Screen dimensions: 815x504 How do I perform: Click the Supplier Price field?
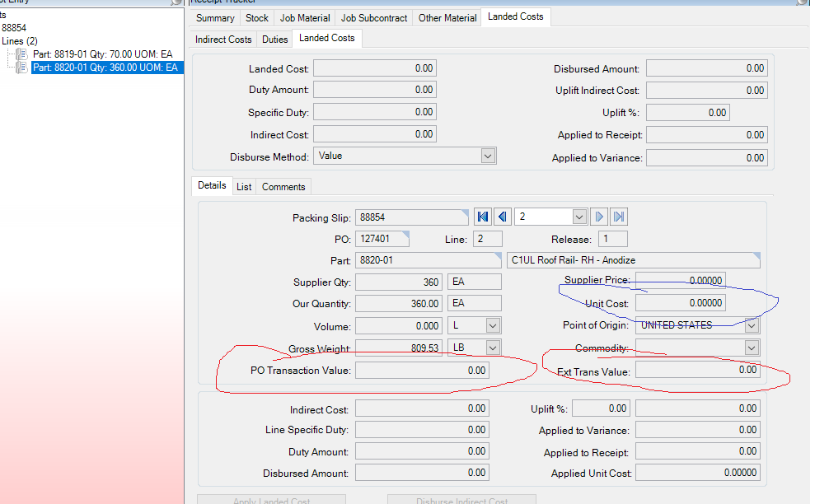point(681,281)
